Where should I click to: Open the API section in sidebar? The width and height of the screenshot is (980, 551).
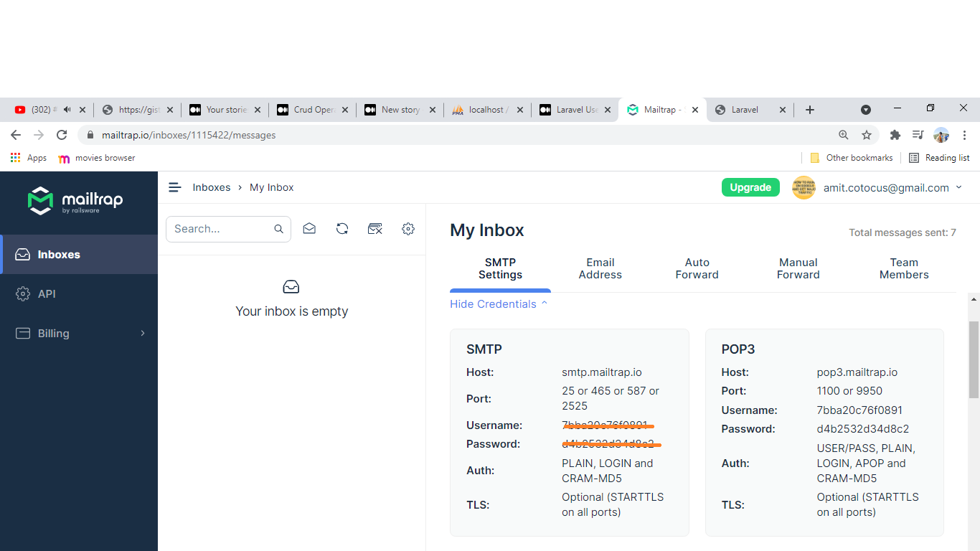79,294
